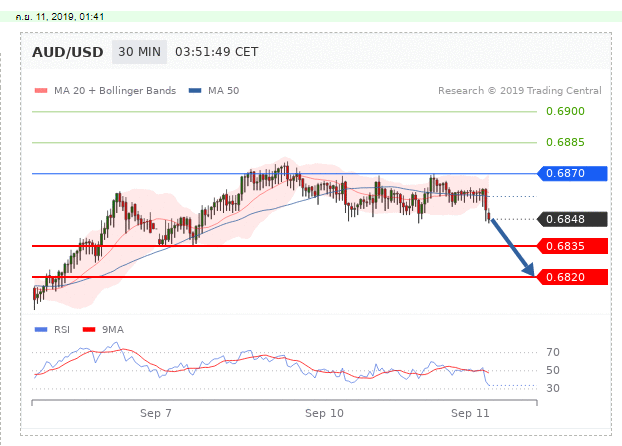Click the MA 20 + Bollinger Bands label
Image resolution: width=622 pixels, height=446 pixels.
coord(115,90)
